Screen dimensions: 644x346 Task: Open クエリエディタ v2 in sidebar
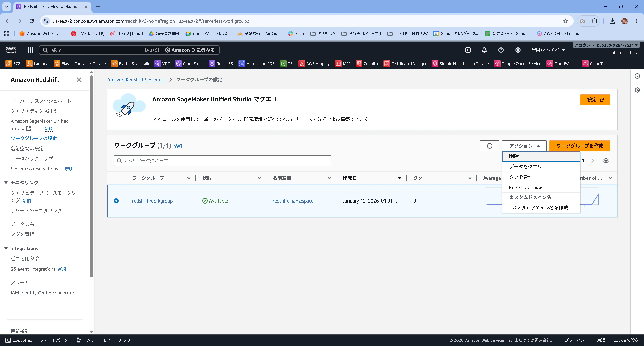pyautogui.click(x=34, y=111)
